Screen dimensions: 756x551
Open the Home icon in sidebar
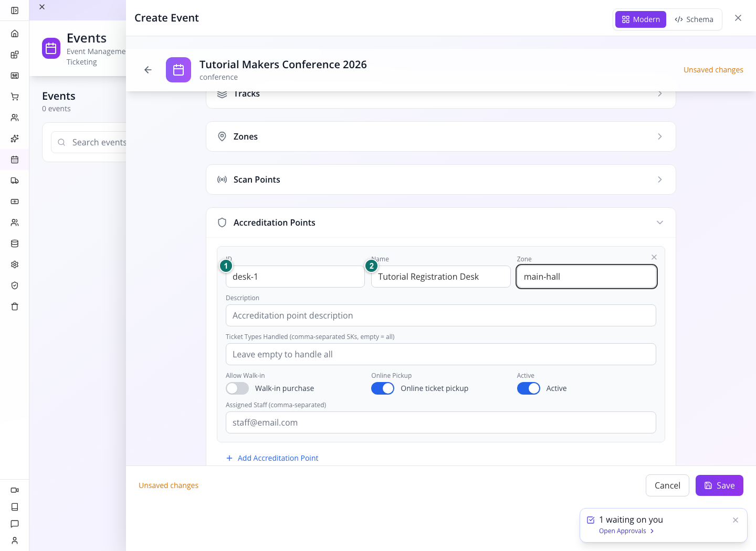click(x=15, y=34)
